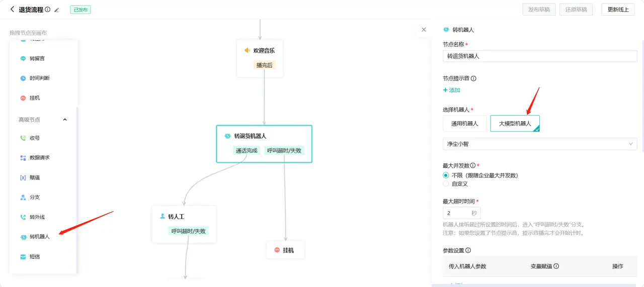This screenshot has height=287, width=644.
Task: Click the 通话完成 branch label
Action: [x=247, y=150]
